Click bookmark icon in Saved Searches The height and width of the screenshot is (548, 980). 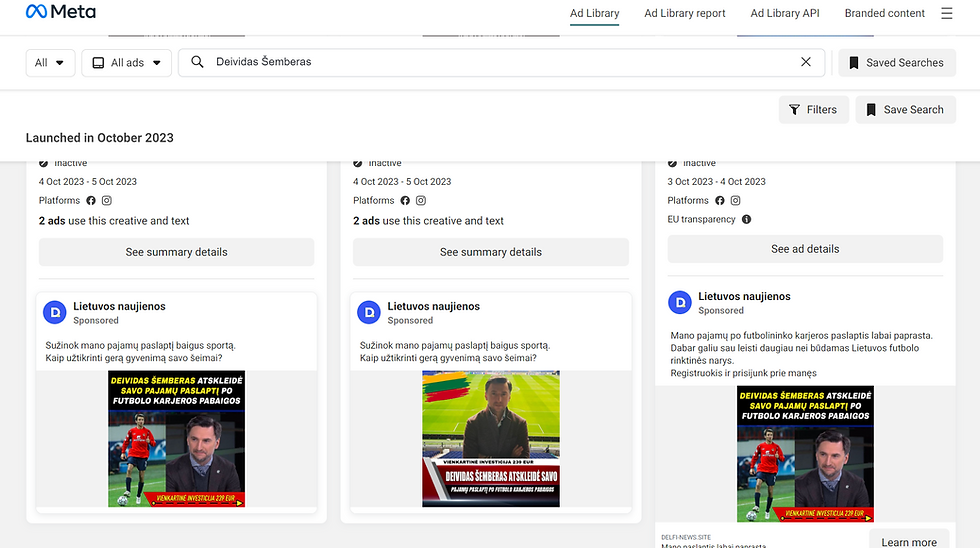[854, 62]
